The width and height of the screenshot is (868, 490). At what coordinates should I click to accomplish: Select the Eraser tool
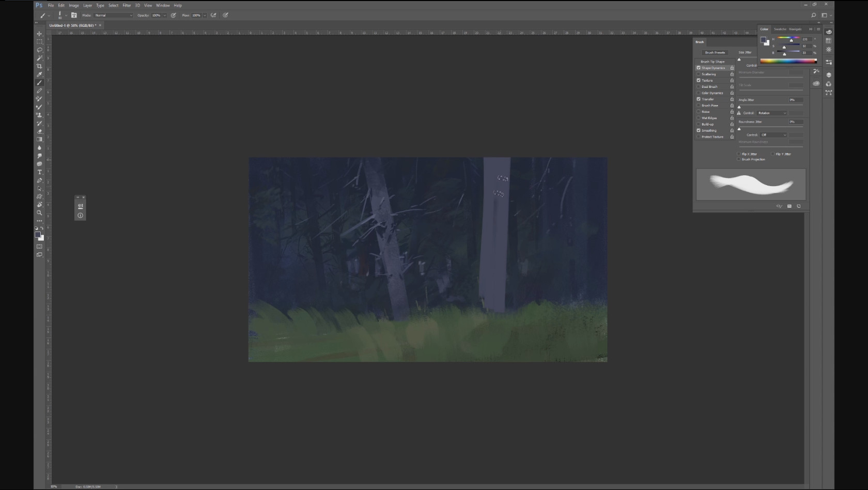(x=39, y=131)
